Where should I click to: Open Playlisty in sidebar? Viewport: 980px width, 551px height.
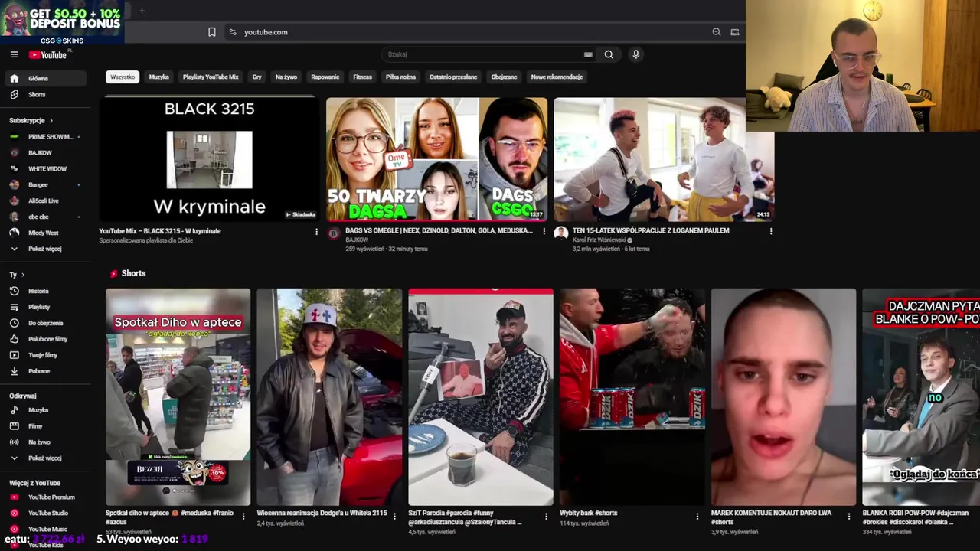(46, 307)
